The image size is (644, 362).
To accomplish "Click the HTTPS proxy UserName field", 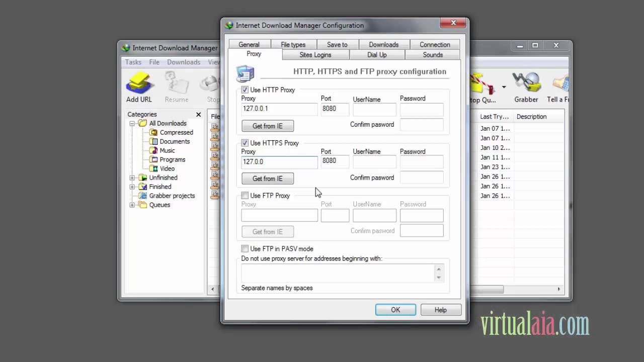I will [x=375, y=162].
